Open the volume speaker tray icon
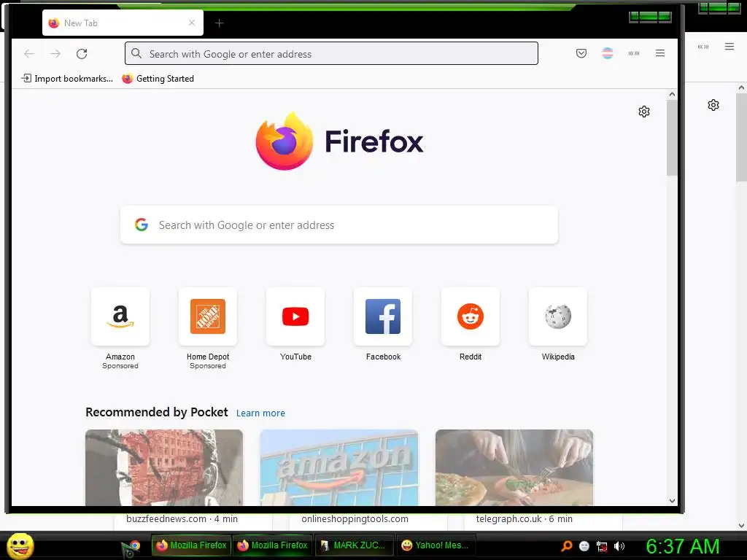The height and width of the screenshot is (560, 747). point(619,546)
